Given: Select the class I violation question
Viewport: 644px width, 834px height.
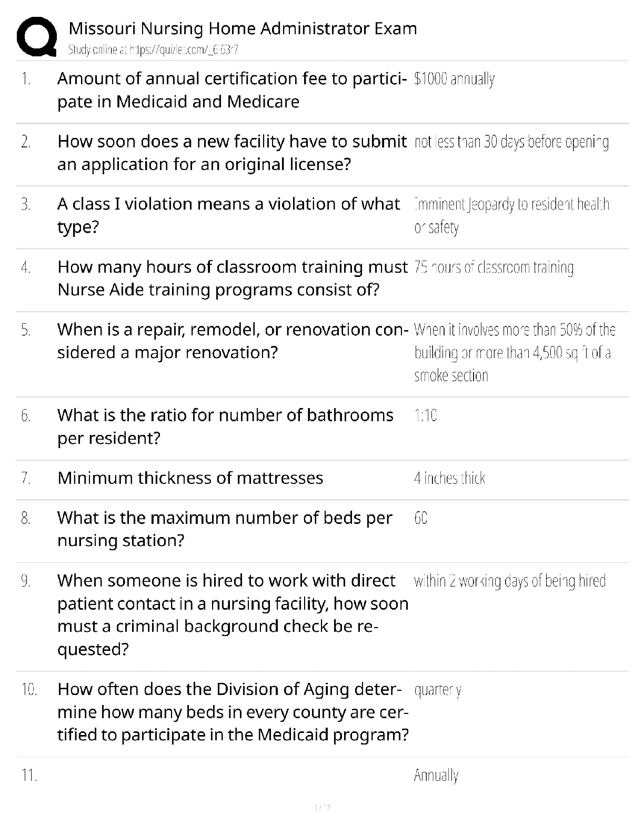Looking at the screenshot, I should click(x=228, y=215).
